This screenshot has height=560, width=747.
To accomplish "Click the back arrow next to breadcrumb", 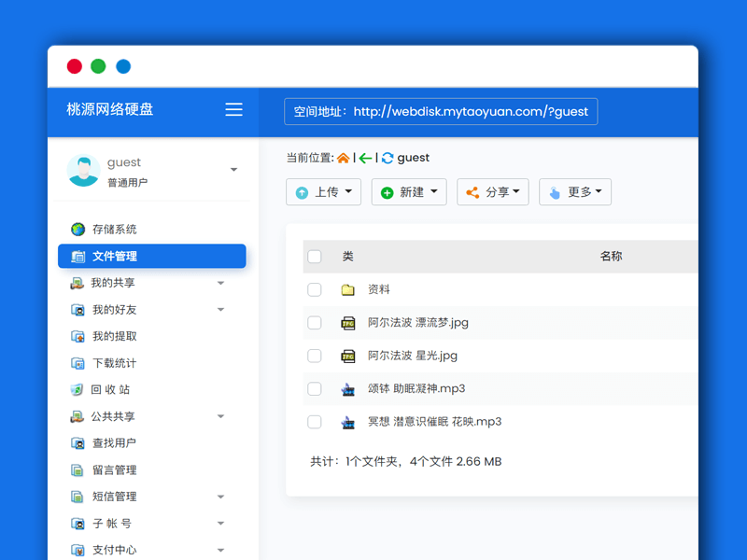I will point(365,158).
